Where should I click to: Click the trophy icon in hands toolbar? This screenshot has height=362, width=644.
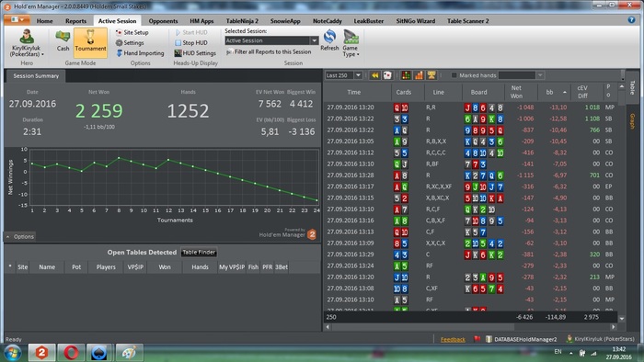[431, 75]
